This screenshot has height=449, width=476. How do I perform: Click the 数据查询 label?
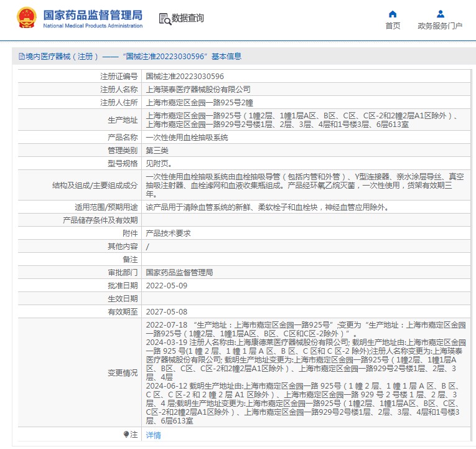click(188, 18)
